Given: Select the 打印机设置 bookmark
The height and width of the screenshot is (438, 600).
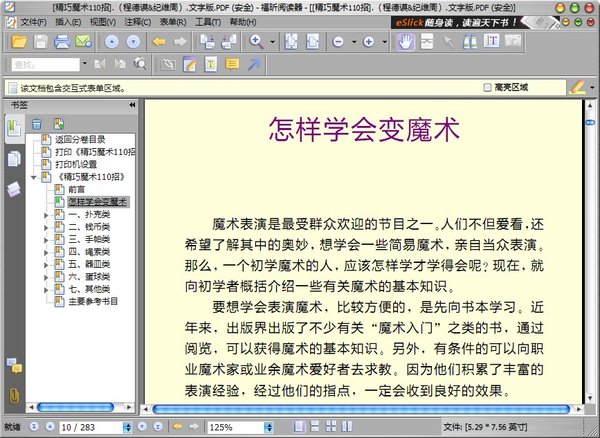Looking at the screenshot, I should 76,164.
